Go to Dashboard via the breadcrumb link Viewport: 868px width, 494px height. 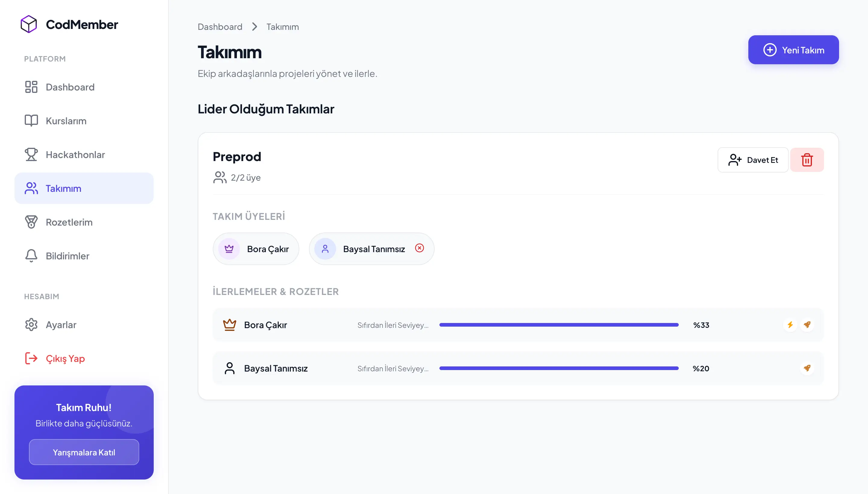(220, 27)
